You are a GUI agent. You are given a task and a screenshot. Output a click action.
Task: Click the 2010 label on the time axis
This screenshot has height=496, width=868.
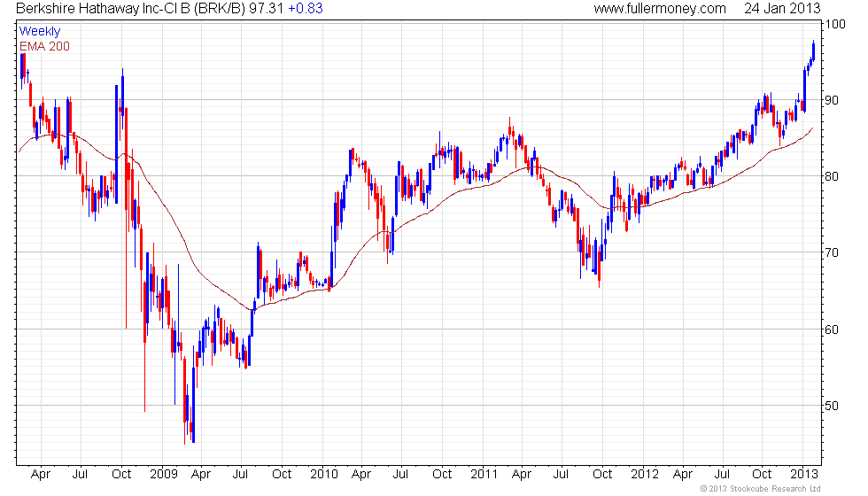[324, 474]
